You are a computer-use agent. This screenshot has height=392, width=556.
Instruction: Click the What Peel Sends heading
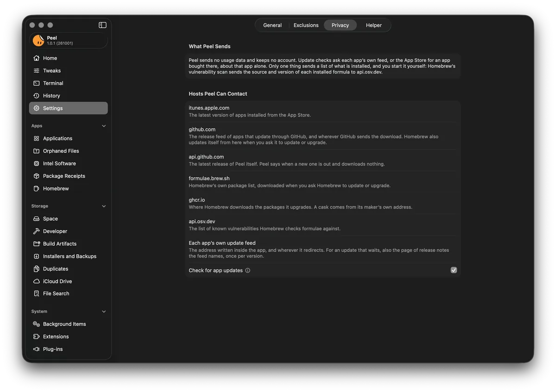[209, 46]
